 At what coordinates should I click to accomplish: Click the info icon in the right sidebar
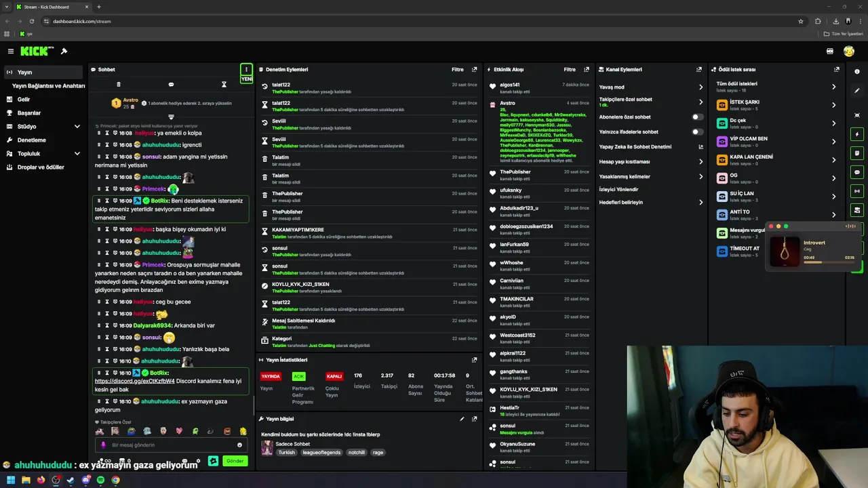[857, 71]
